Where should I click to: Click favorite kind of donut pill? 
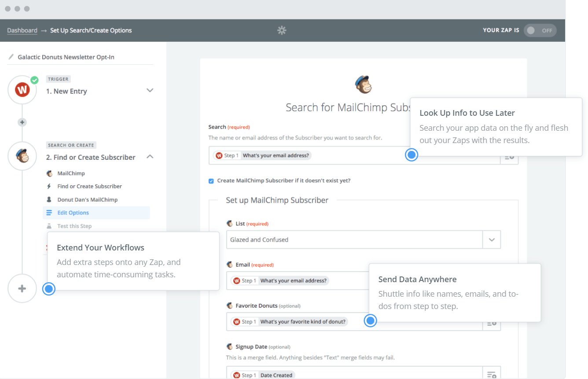tap(290, 322)
